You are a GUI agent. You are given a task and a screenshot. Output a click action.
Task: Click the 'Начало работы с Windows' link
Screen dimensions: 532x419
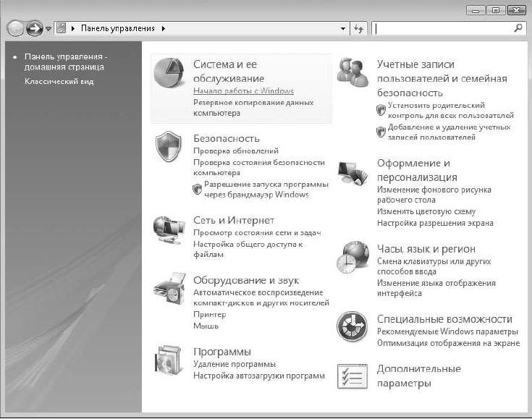point(243,91)
